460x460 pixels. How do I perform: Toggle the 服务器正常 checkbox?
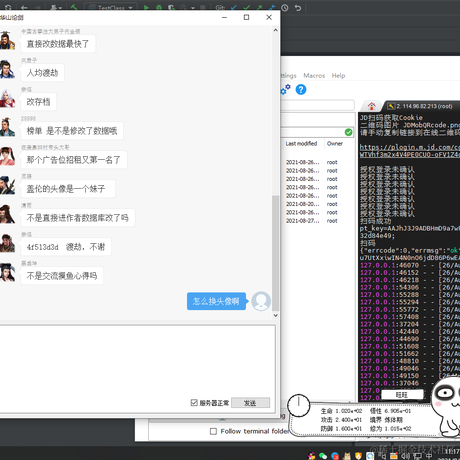pyautogui.click(x=194, y=403)
